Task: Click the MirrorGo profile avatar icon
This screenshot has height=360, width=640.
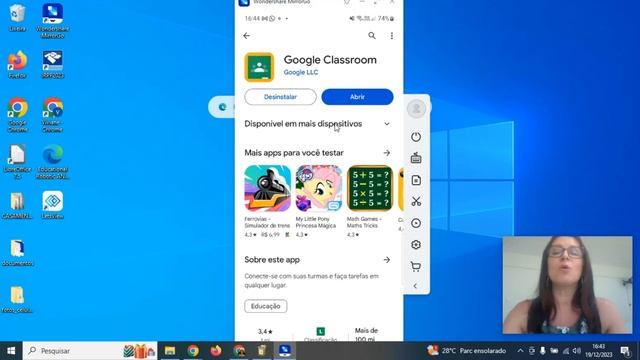Action: 416,109
